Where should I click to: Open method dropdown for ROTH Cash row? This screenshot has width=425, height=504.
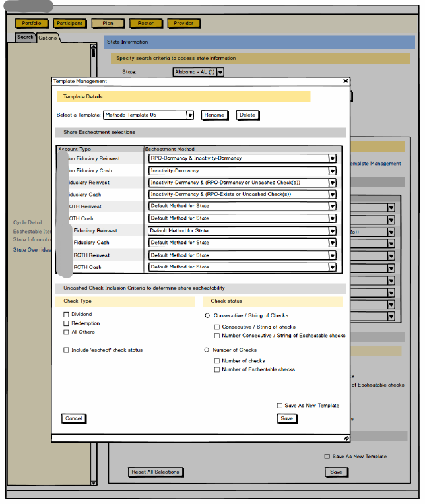[x=242, y=267]
